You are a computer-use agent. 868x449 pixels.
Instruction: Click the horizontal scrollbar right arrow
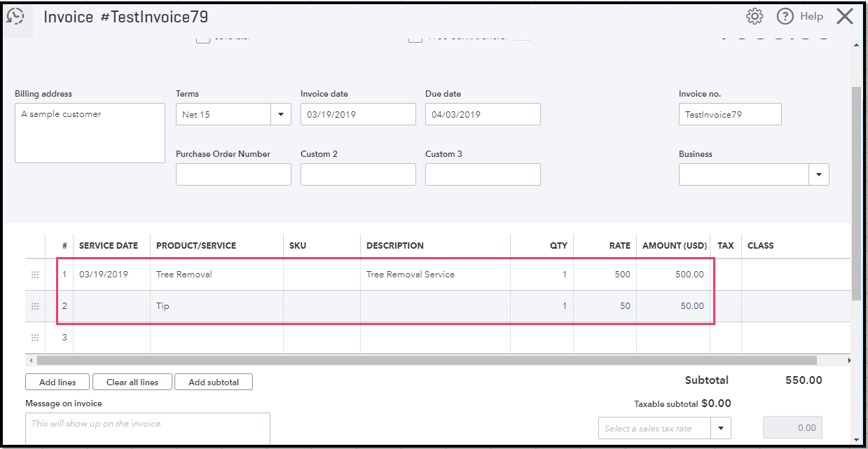(x=849, y=360)
